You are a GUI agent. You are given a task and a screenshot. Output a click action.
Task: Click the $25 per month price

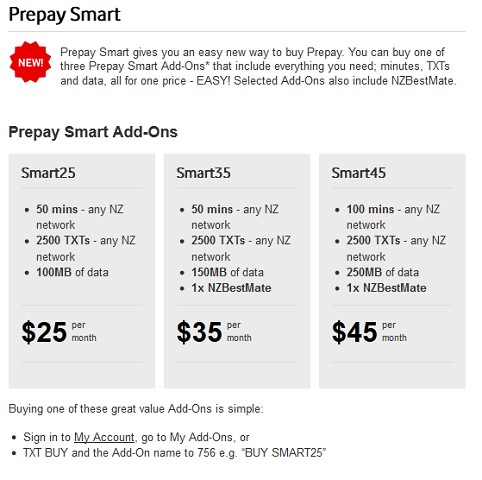[59, 332]
